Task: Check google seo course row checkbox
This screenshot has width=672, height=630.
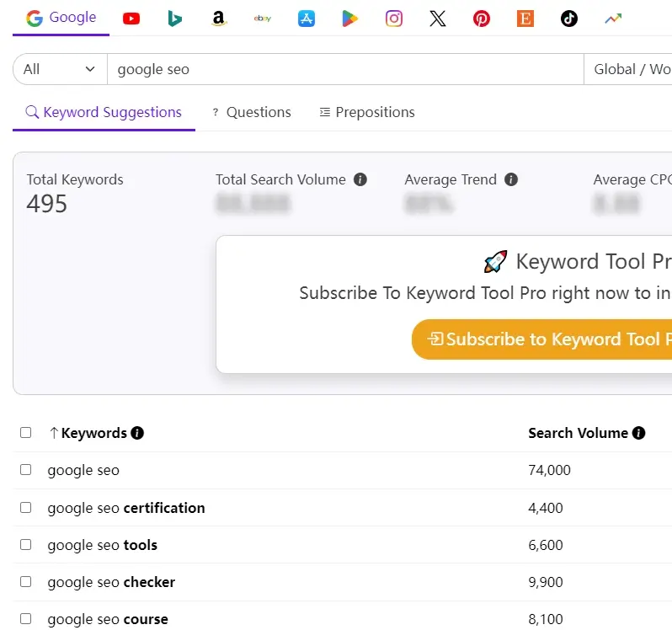Action: 26,619
